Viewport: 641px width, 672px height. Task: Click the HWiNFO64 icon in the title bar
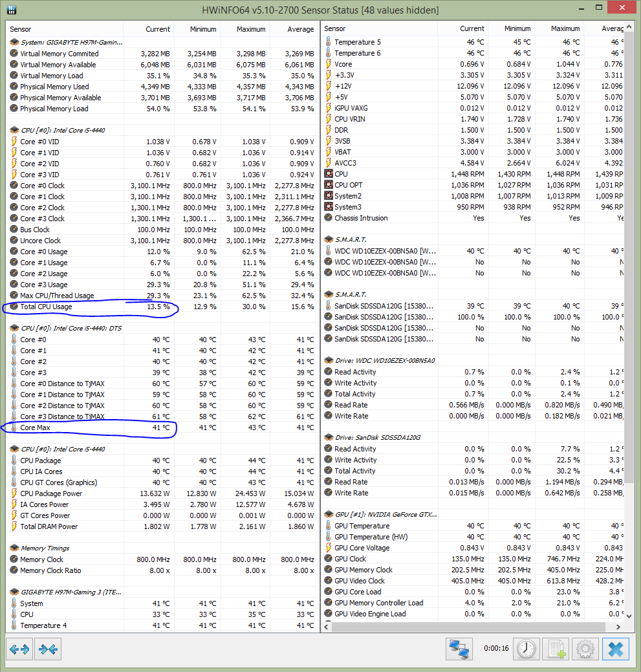click(x=12, y=10)
